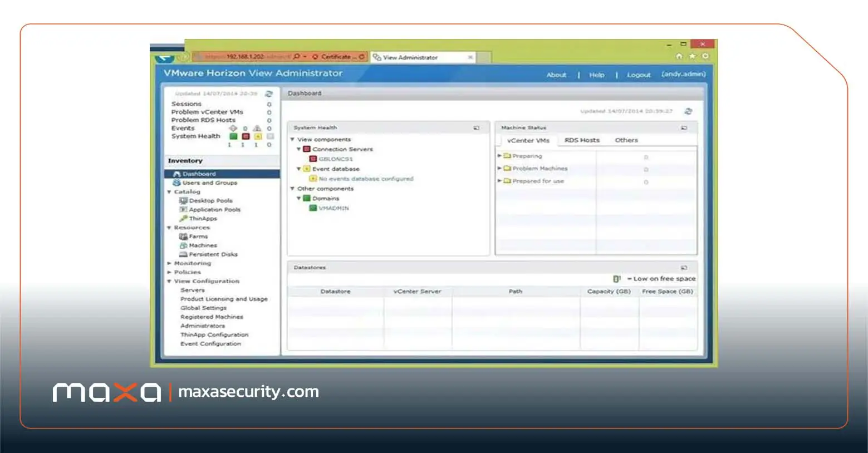Click the green System Health status icon
The image size is (868, 453).
(x=233, y=136)
